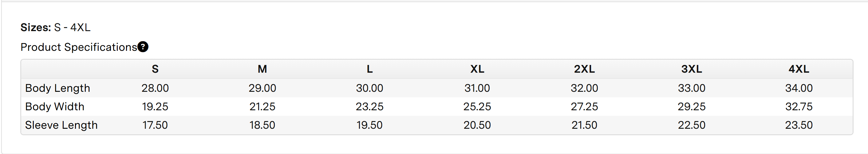Select the XL size column header
This screenshot has width=868, height=154.
pos(477,69)
